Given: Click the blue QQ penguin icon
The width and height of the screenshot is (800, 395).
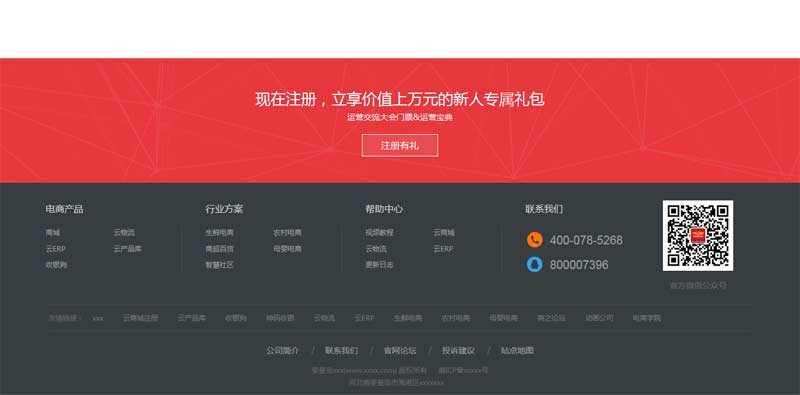Looking at the screenshot, I should (x=534, y=264).
